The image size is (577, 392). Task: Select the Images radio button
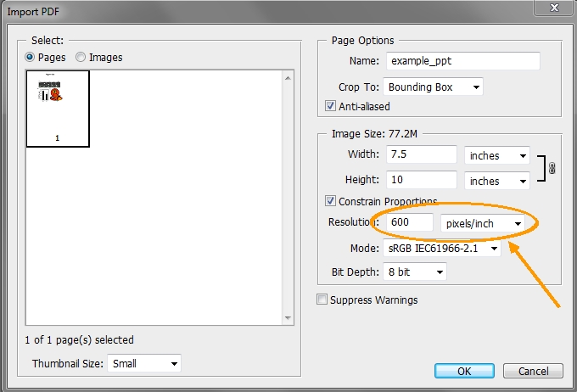(81, 57)
